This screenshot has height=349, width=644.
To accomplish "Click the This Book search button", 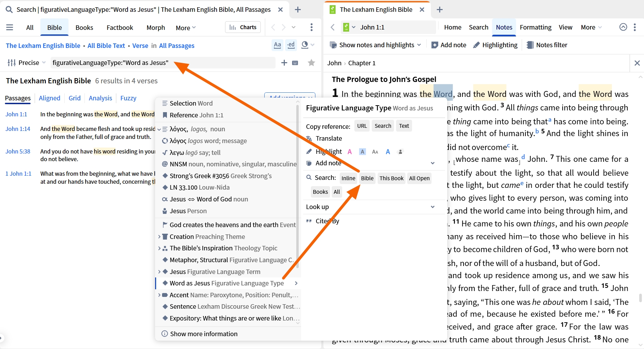I will click(x=392, y=178).
